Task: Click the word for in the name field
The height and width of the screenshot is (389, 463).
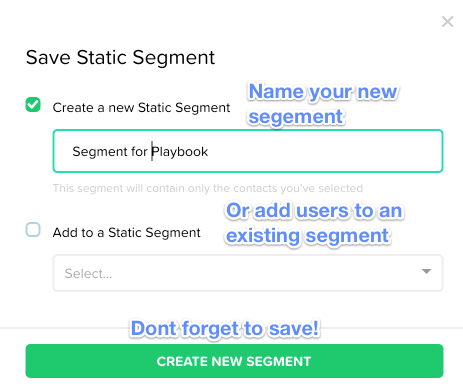Action: pos(139,152)
